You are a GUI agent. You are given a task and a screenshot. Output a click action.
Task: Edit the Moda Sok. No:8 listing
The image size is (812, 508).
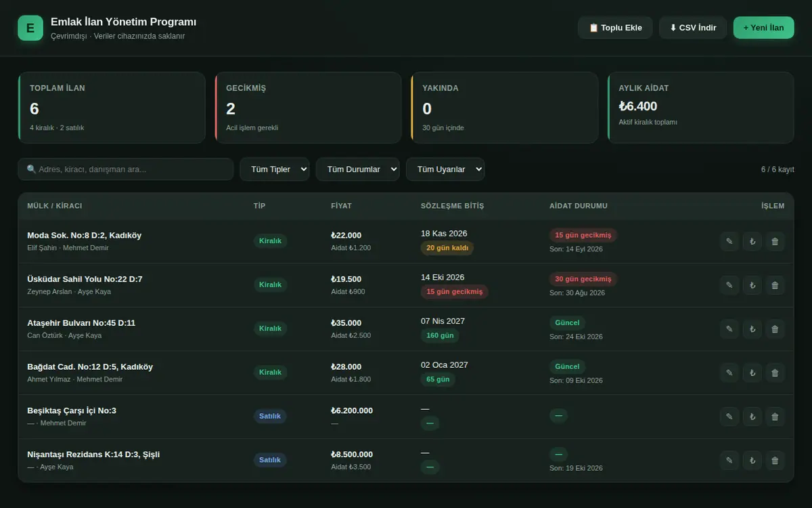[x=729, y=241]
